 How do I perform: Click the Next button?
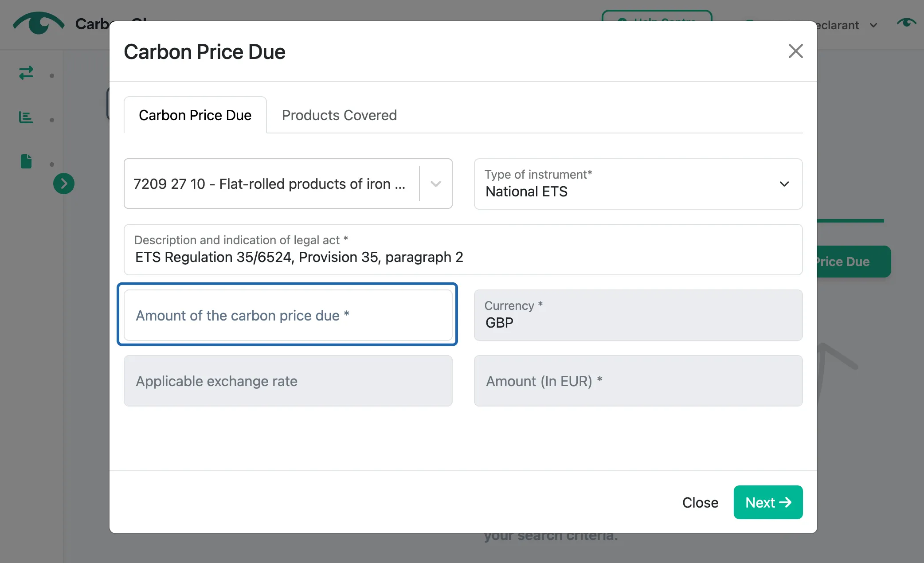[x=768, y=502]
